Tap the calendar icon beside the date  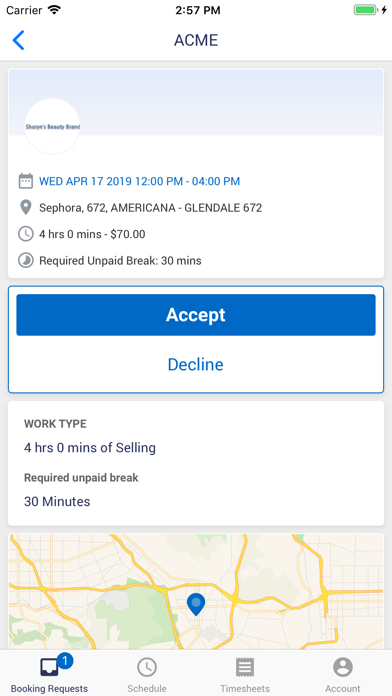pyautogui.click(x=26, y=181)
